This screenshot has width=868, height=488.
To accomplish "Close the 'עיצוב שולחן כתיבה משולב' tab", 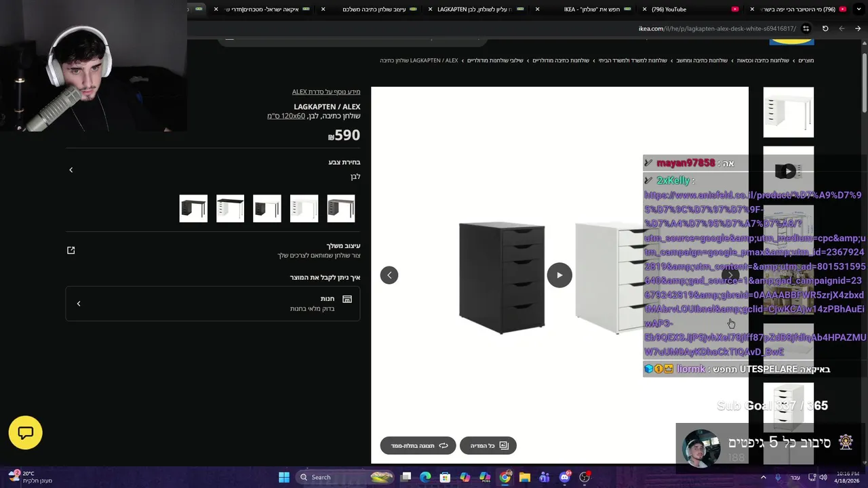I will pos(323,9).
